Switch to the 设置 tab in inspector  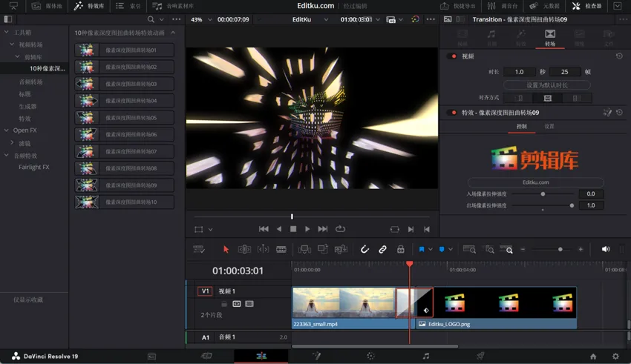(549, 127)
